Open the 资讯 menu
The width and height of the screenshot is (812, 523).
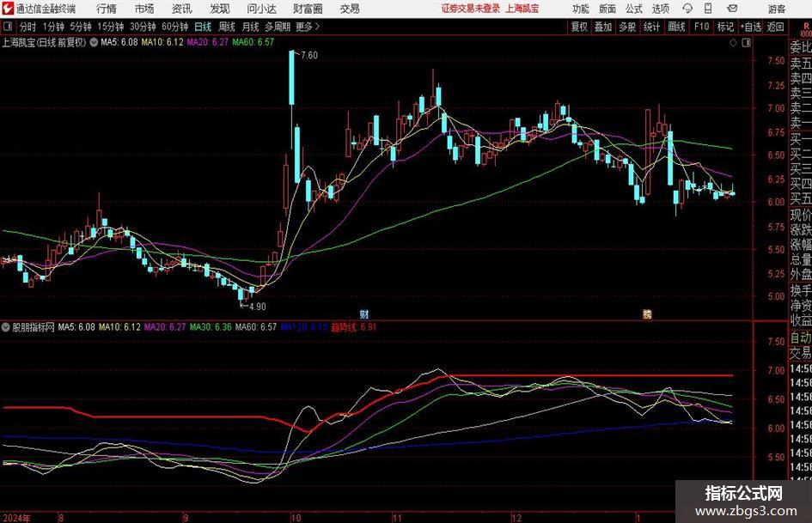[182, 9]
